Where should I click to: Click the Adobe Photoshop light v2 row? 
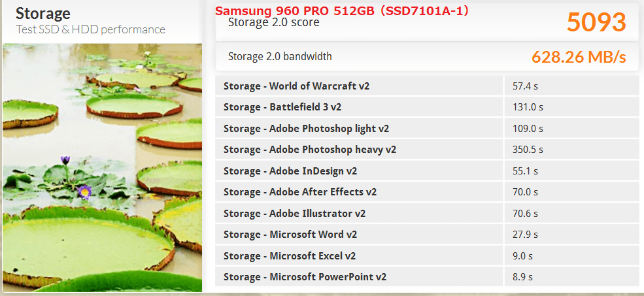pyautogui.click(x=427, y=129)
